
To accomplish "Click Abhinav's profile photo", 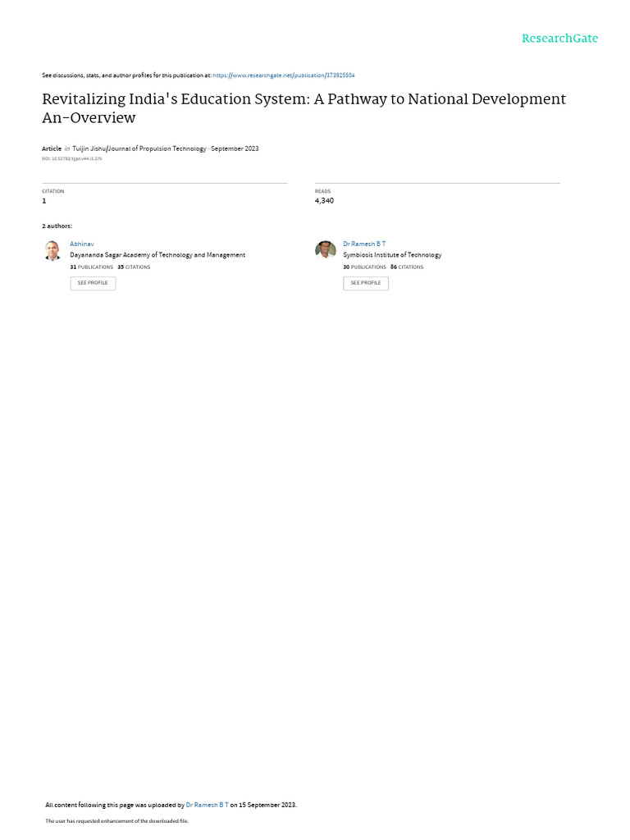I will pyautogui.click(x=52, y=250).
